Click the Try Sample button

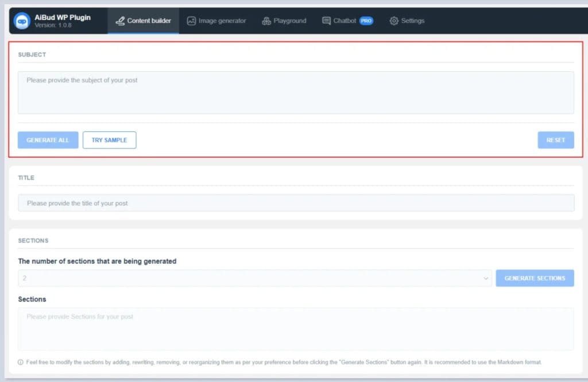click(110, 140)
